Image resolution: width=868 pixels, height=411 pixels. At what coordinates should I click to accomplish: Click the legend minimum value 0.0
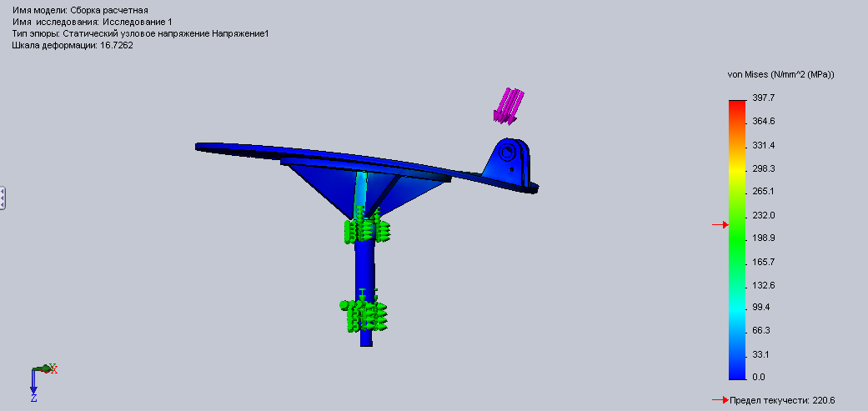759,378
